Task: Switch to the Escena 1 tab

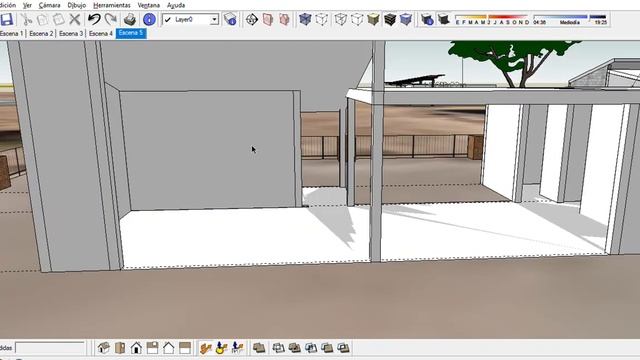Action: 12,33
